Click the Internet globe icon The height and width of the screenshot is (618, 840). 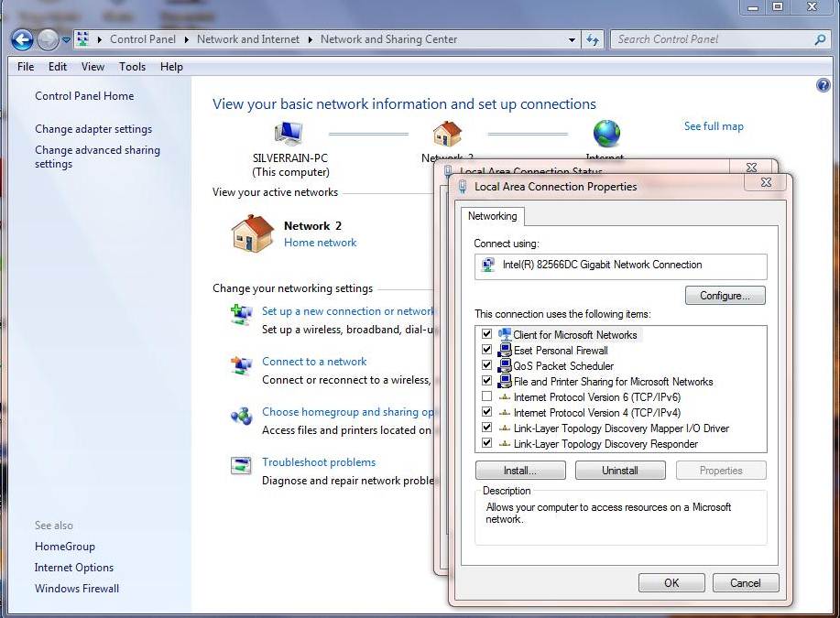coord(606,134)
